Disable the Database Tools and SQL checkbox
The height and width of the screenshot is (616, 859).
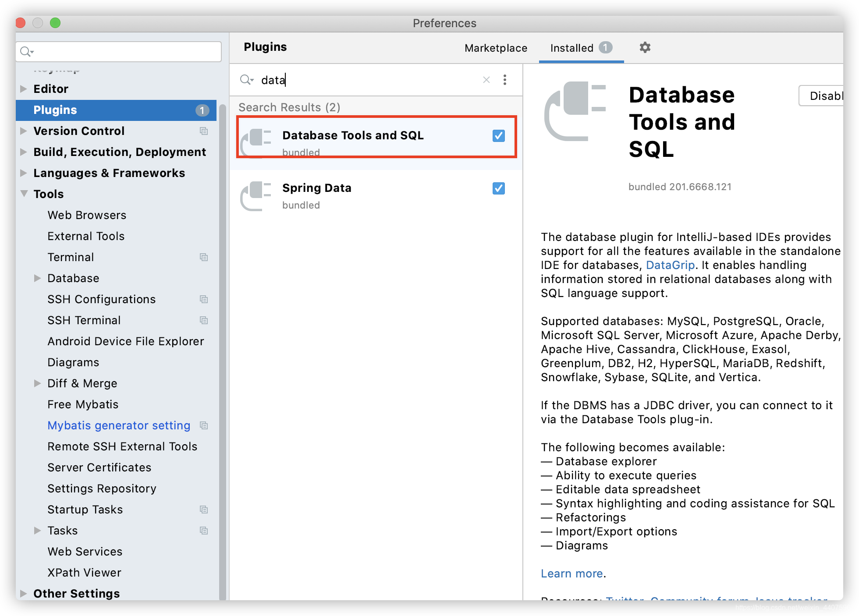(x=498, y=136)
